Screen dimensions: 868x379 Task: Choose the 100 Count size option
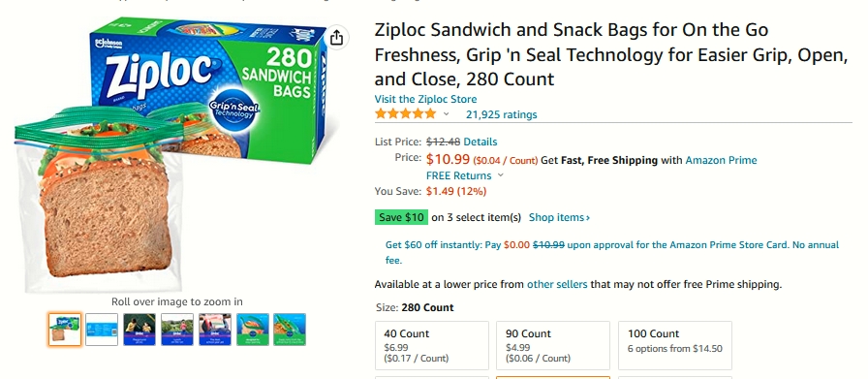click(x=675, y=345)
